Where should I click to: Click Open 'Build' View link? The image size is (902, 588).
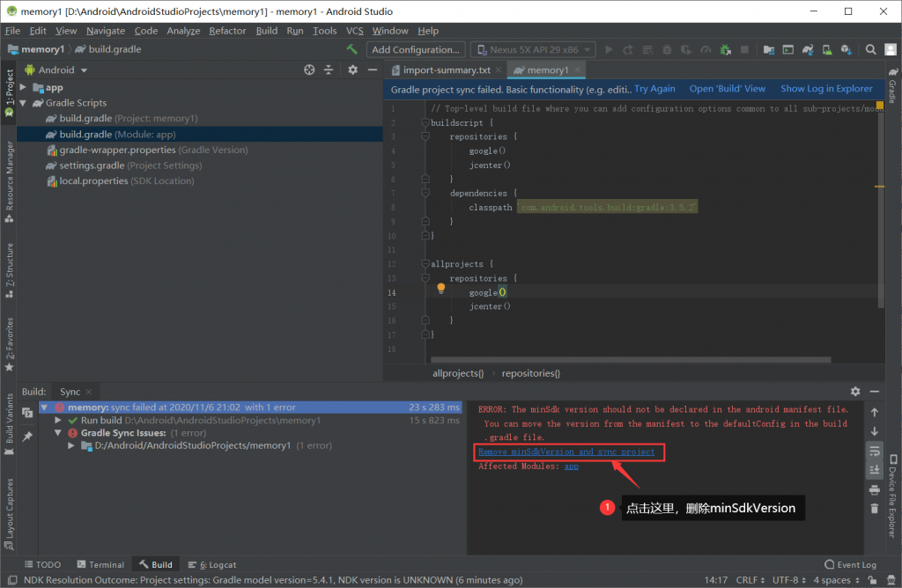[x=727, y=89]
